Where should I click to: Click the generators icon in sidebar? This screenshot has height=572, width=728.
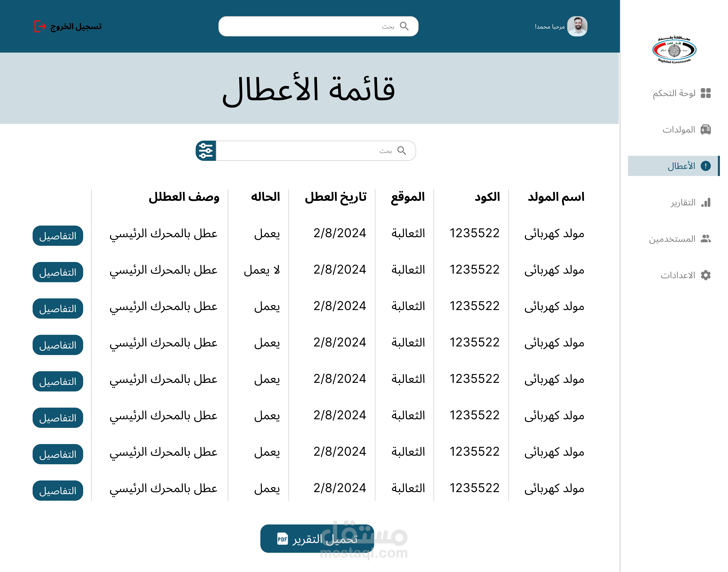point(706,130)
